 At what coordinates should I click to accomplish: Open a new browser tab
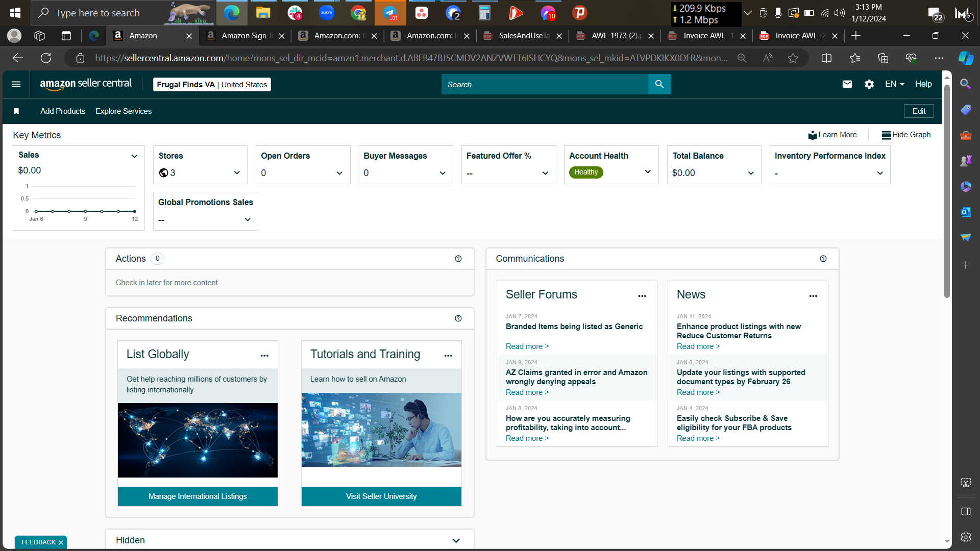(x=856, y=36)
